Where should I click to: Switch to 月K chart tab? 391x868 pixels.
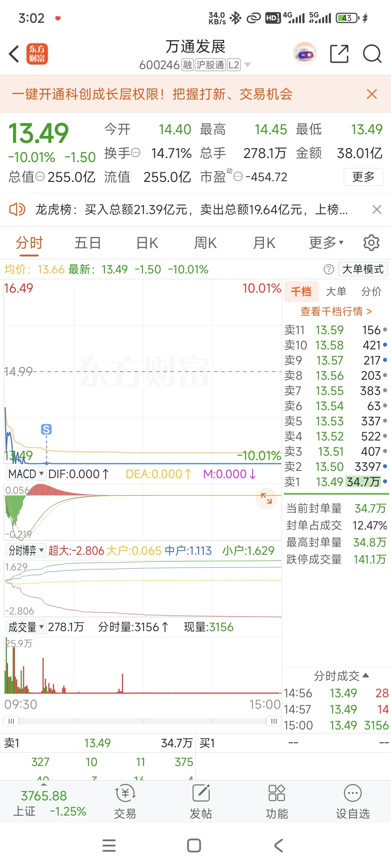264,243
